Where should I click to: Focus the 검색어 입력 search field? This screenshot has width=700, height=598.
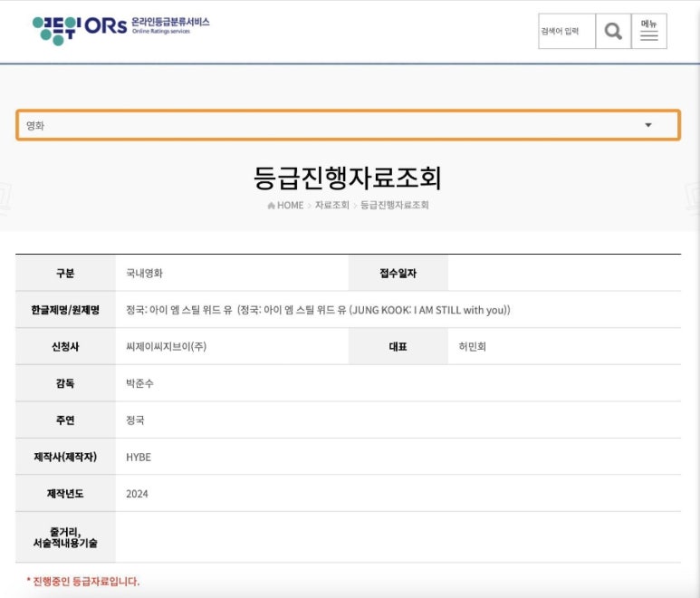tap(567, 32)
